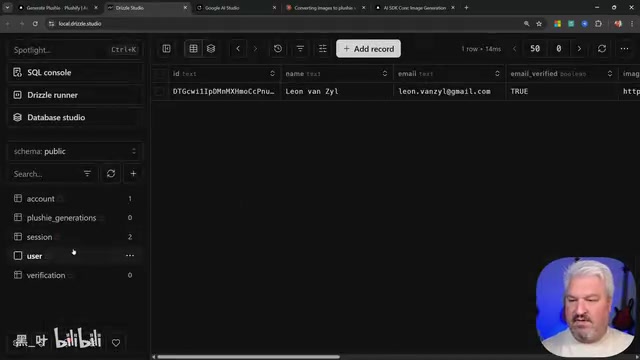Go to previous page of rows
Viewport: 640px width, 360px height.
pos(515,49)
